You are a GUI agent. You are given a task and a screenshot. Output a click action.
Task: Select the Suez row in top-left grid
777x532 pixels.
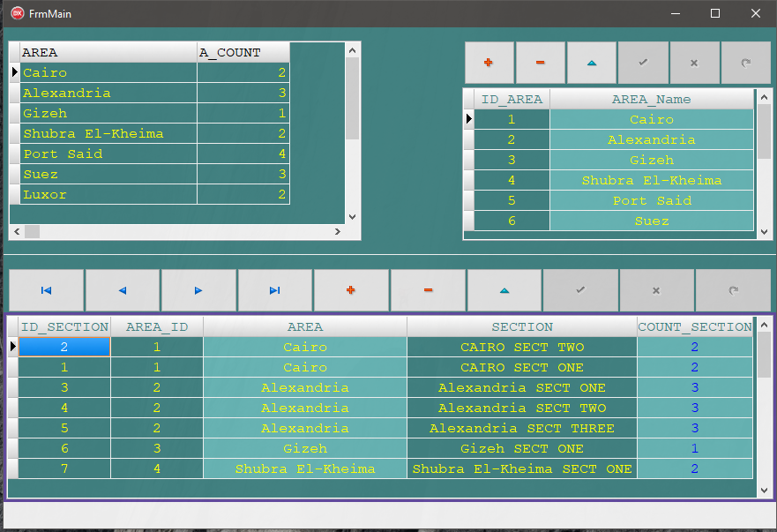click(x=154, y=175)
